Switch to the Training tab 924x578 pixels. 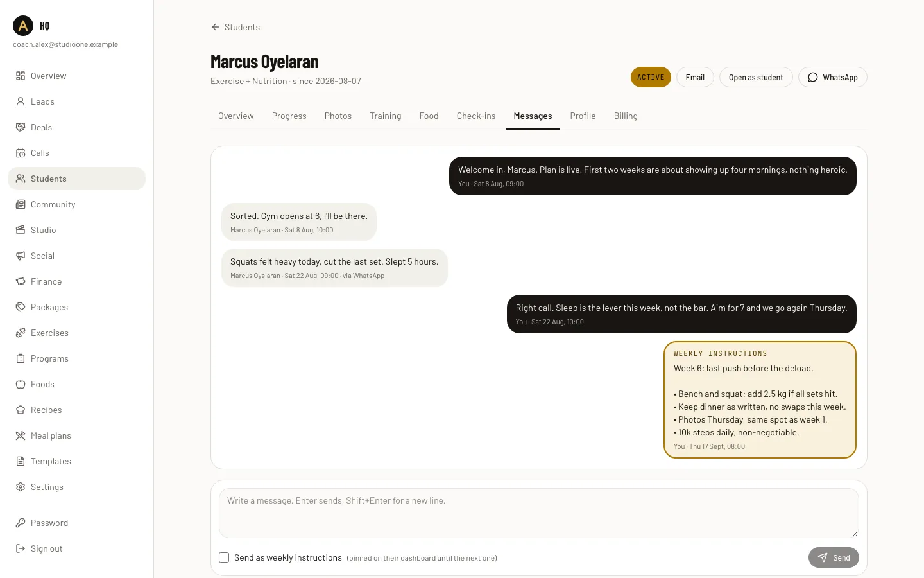(x=386, y=116)
